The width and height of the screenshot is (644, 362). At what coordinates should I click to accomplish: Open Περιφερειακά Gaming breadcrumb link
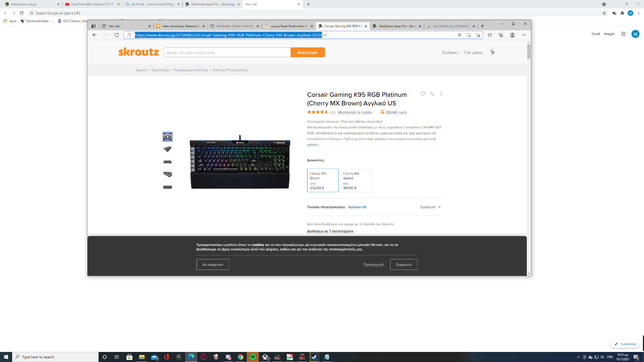coord(191,70)
